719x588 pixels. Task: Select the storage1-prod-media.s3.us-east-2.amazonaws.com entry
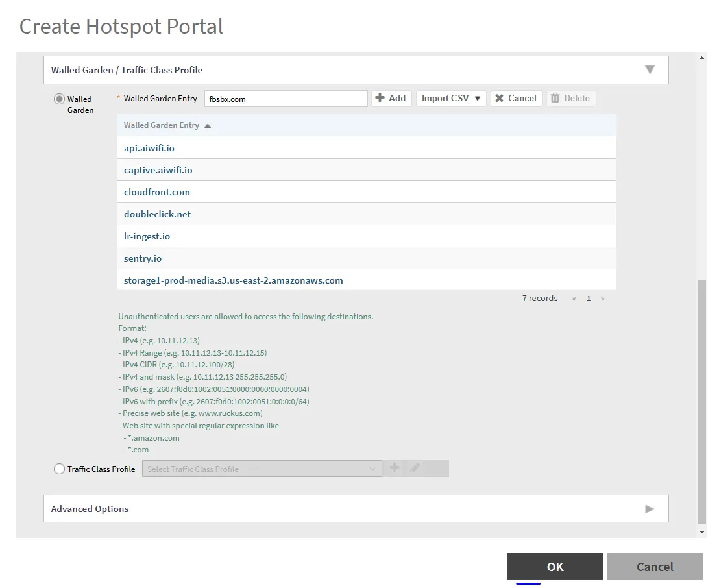367,280
